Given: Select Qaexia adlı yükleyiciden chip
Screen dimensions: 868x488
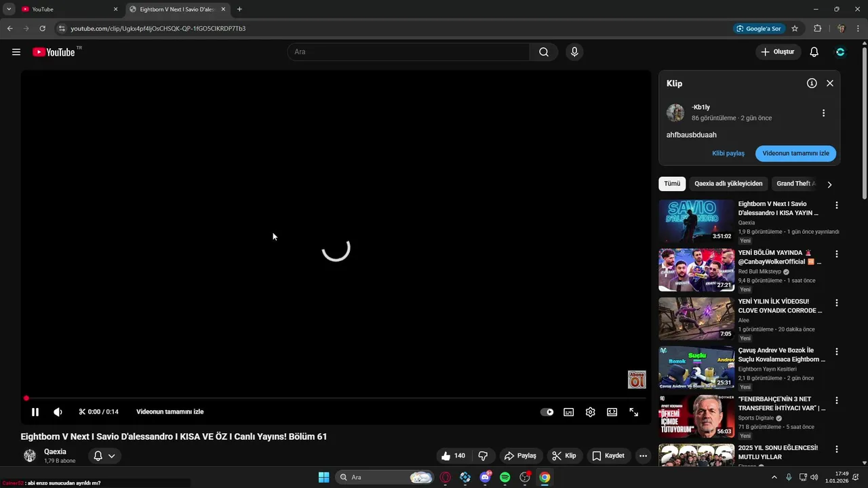Looking at the screenshot, I should point(728,184).
